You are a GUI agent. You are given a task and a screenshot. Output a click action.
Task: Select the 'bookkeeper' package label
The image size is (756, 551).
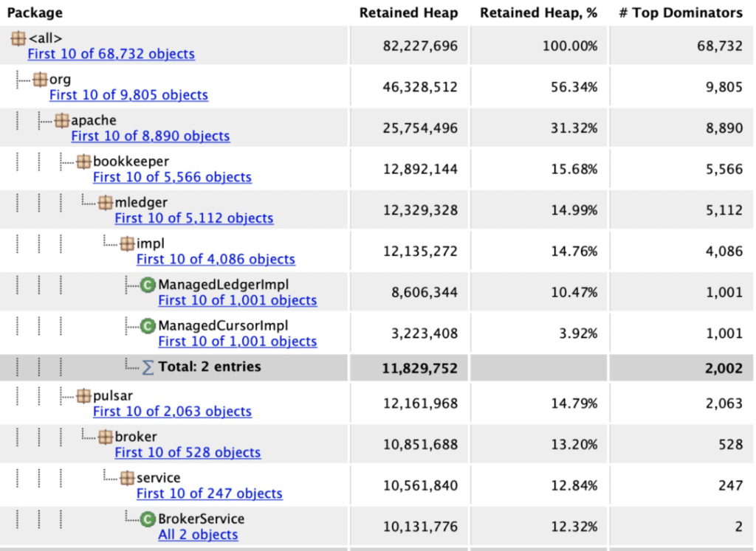point(131,162)
